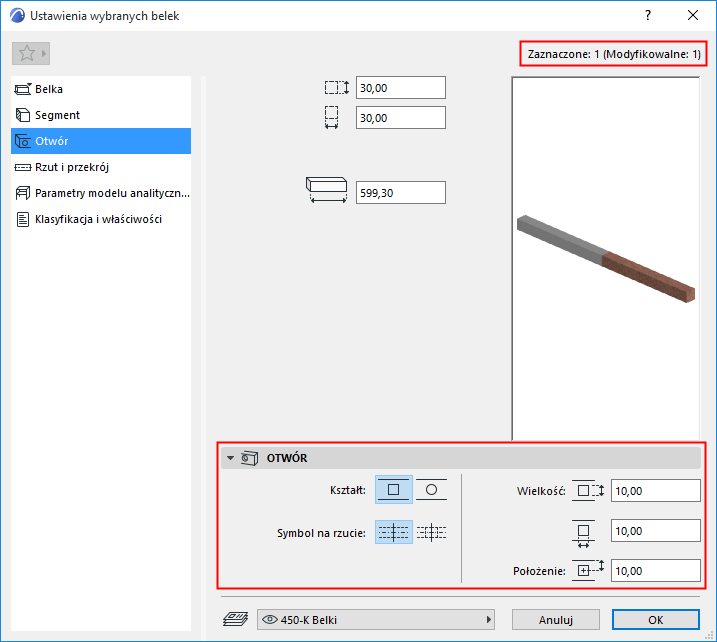Click the beam width dimension icon

click(x=332, y=118)
